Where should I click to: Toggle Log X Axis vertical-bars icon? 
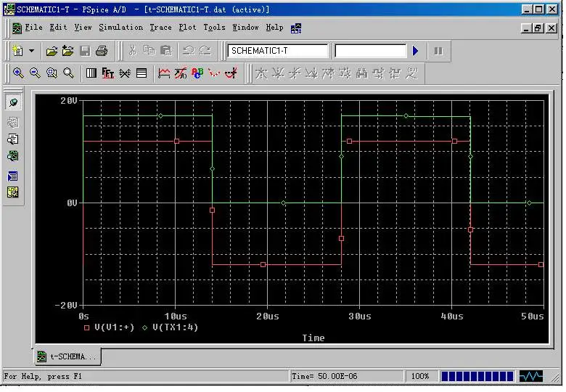coord(91,73)
